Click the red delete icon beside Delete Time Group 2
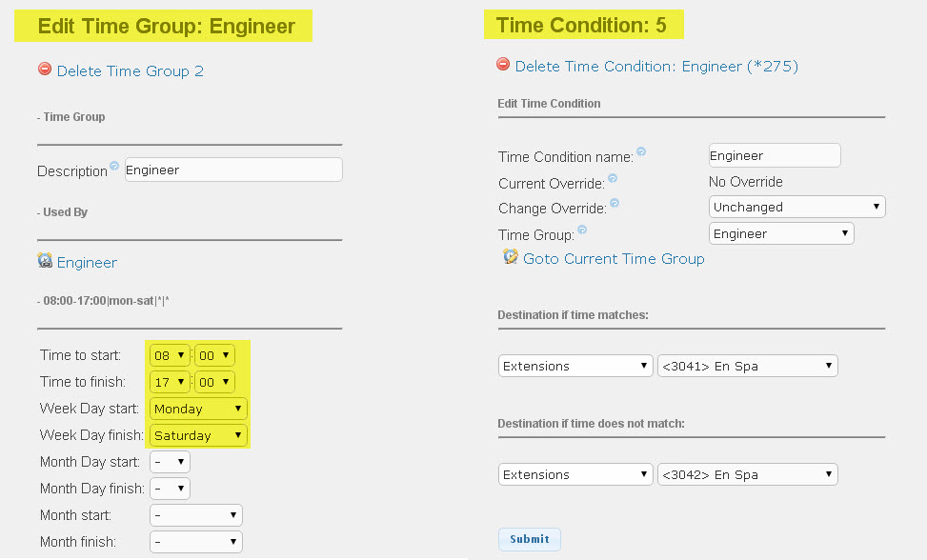 [45, 70]
